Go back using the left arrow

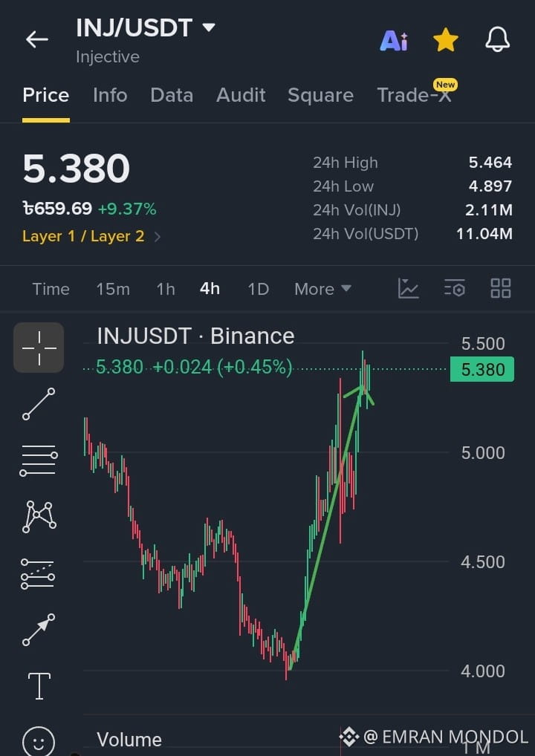click(37, 39)
